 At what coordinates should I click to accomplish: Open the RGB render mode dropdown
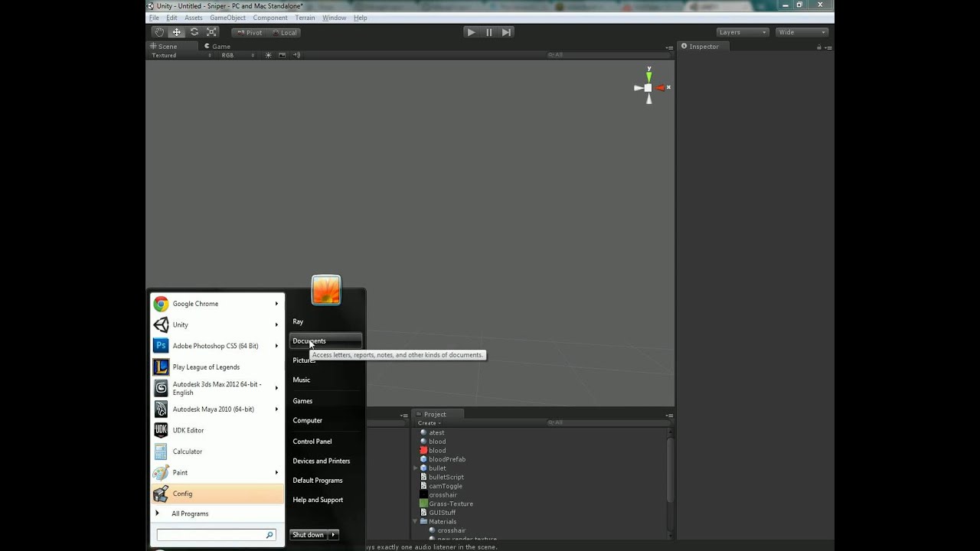click(238, 55)
